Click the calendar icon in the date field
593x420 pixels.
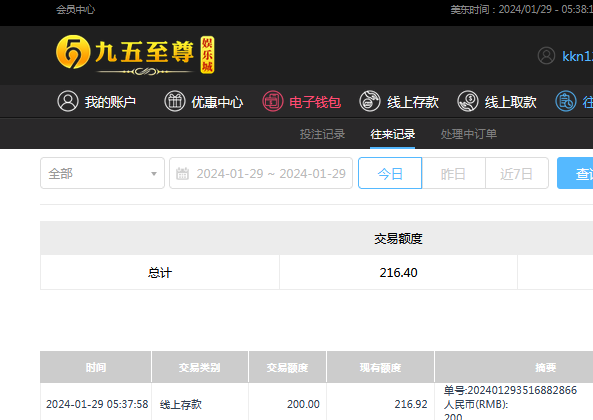182,174
